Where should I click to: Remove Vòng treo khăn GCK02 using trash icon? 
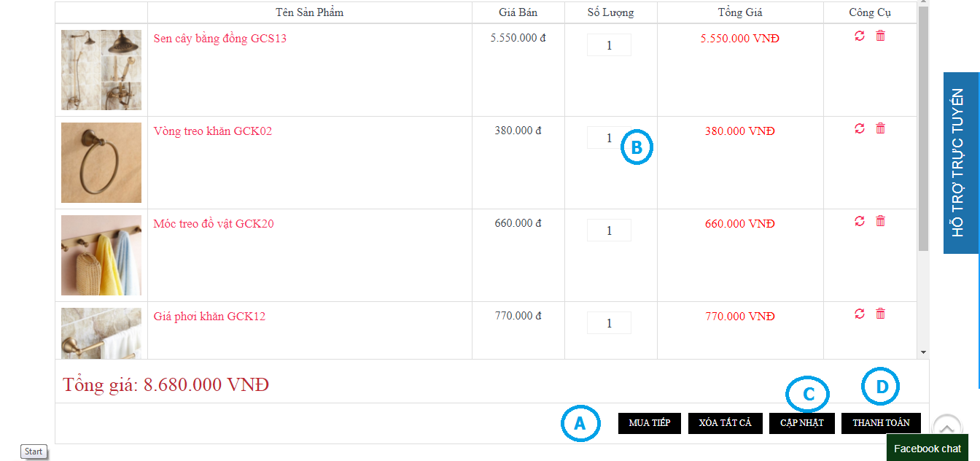pos(880,128)
